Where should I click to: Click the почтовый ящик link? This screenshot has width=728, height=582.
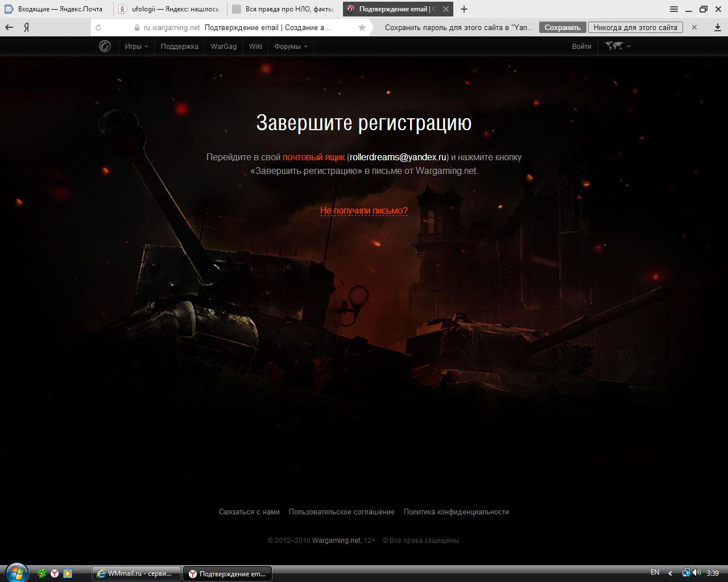tap(313, 157)
